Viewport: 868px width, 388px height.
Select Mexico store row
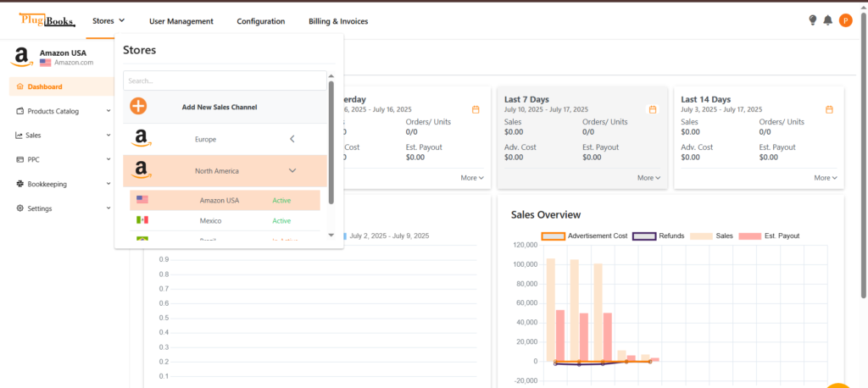pos(225,220)
